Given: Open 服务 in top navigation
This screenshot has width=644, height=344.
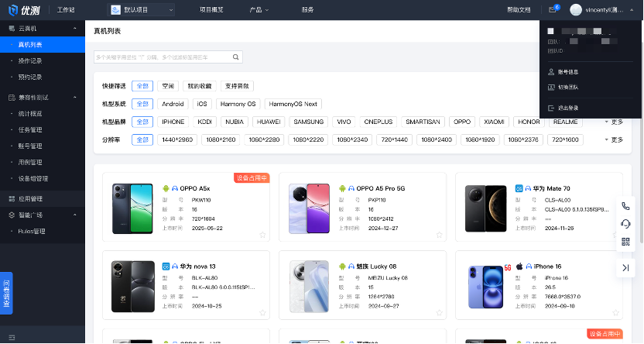Looking at the screenshot, I should click(307, 10).
